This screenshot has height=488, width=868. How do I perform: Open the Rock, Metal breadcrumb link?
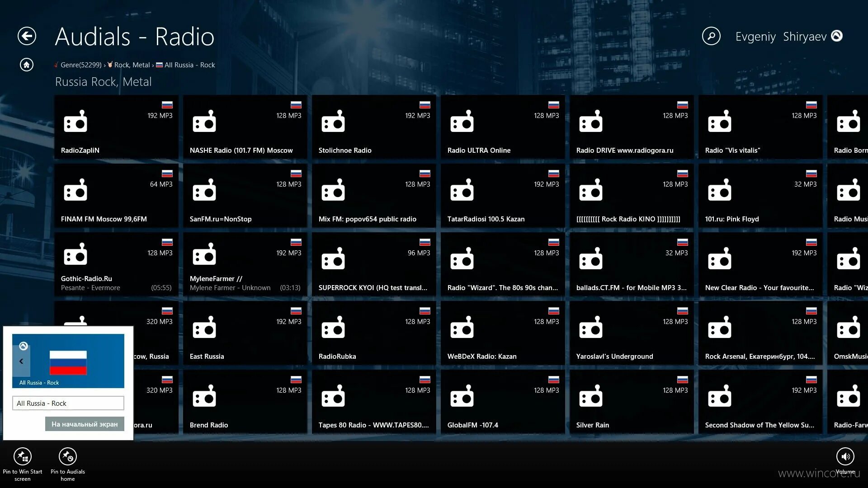coord(131,65)
